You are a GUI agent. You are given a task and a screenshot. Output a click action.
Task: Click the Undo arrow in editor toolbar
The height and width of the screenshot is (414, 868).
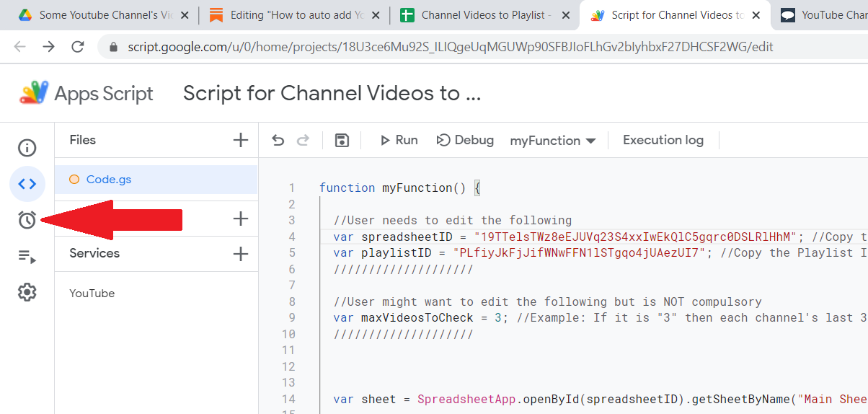278,141
